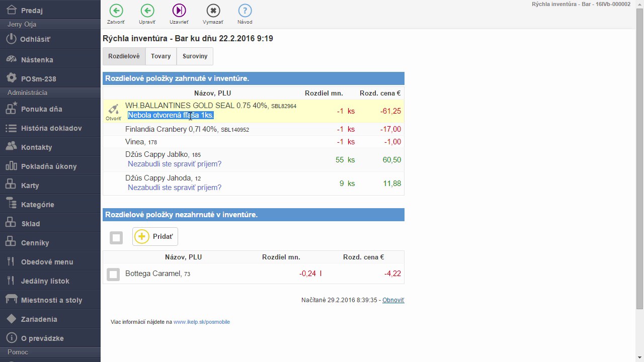Click the Odhlásiť power icon
This screenshot has width=644, height=362.
(x=11, y=39)
